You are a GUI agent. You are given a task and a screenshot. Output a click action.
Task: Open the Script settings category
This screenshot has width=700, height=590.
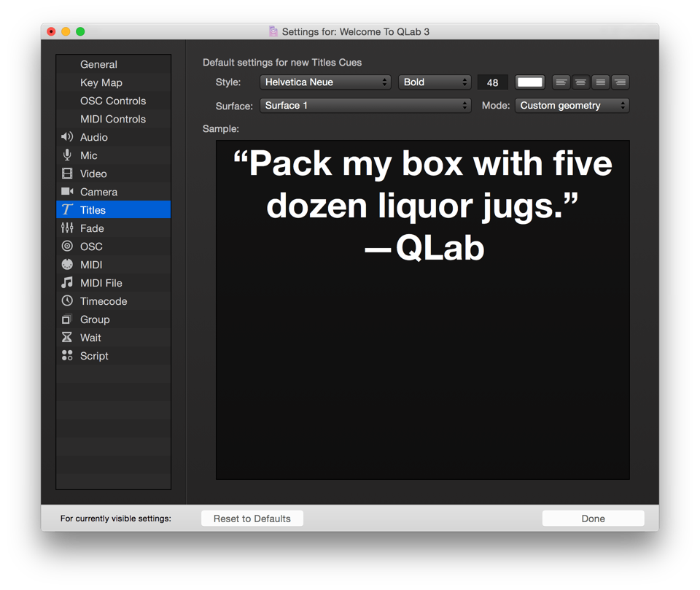(94, 356)
